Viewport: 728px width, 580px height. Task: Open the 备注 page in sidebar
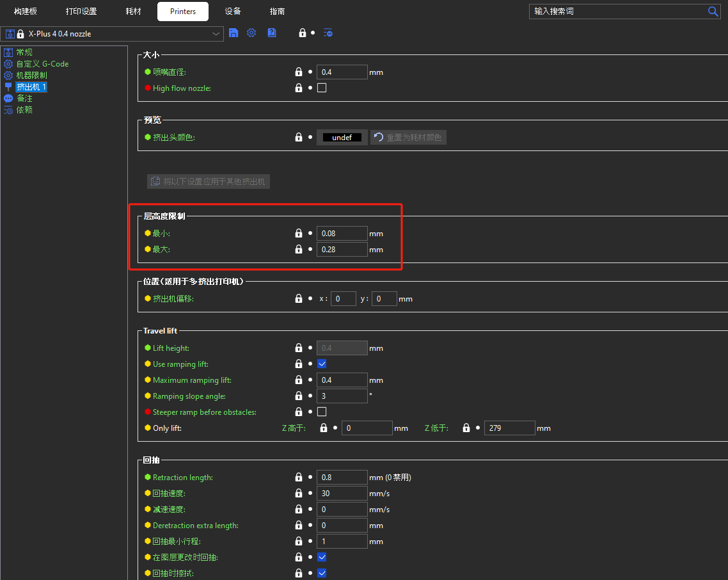pyautogui.click(x=24, y=99)
